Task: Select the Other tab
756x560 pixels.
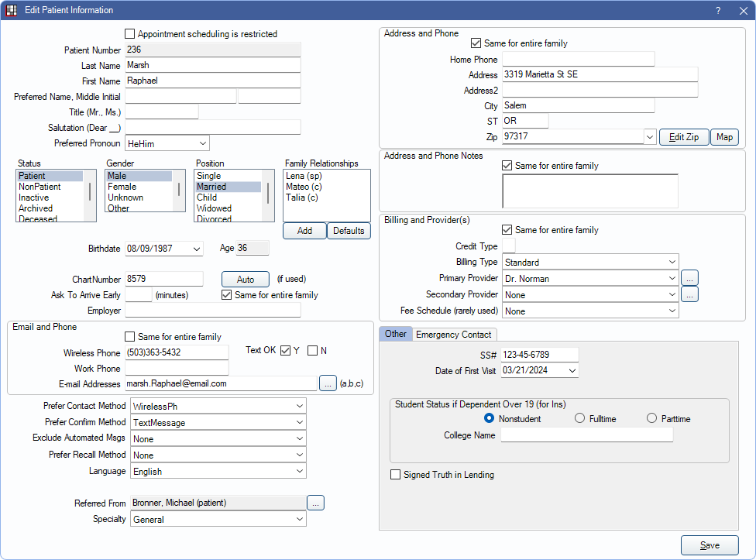Action: tap(395, 335)
